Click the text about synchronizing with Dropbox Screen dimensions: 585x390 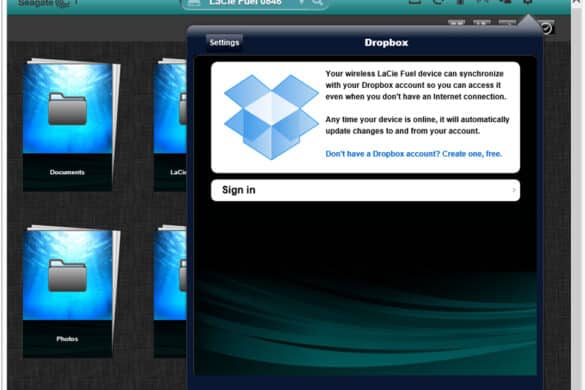click(416, 85)
